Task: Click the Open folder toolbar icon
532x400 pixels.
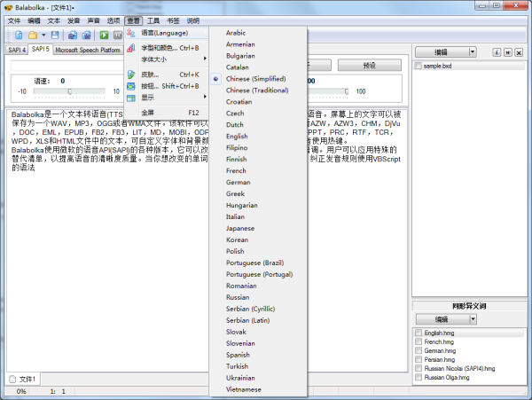Action: point(32,35)
